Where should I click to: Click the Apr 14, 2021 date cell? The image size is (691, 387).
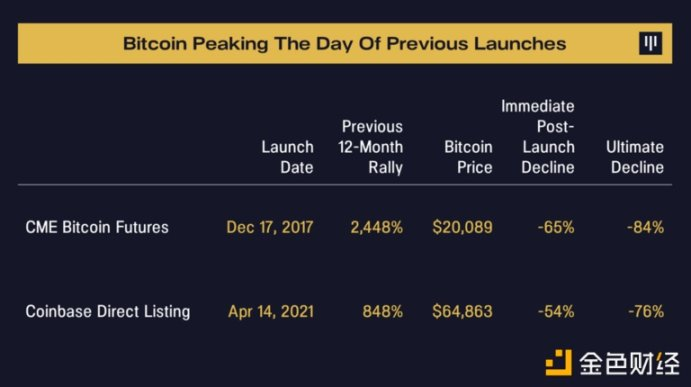(271, 311)
